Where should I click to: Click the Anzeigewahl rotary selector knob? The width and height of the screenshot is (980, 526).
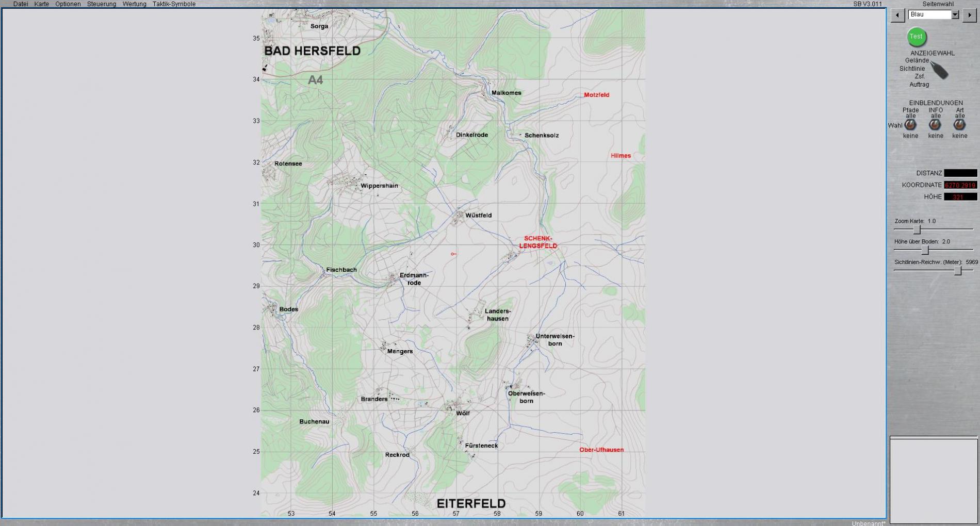click(940, 70)
